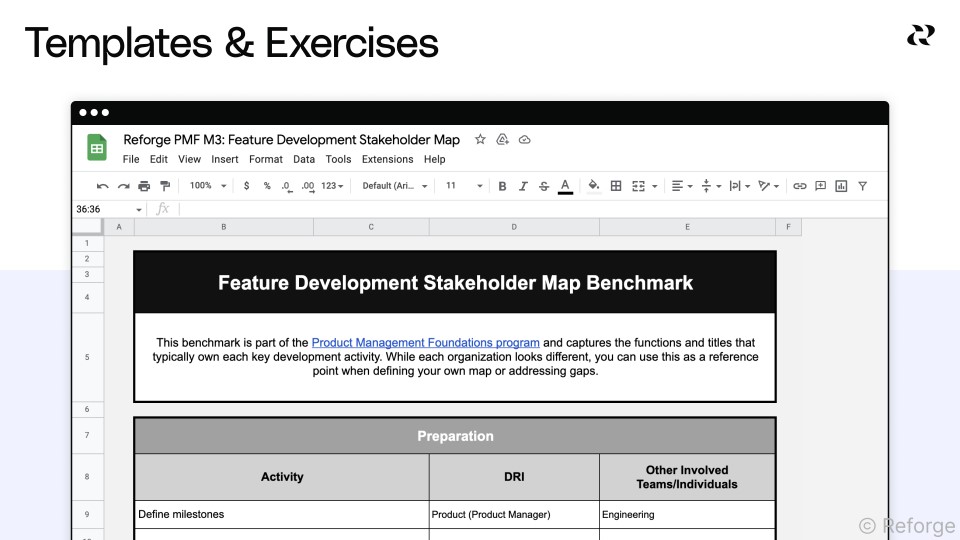Open the Edit menu
The height and width of the screenshot is (540, 960).
[159, 159]
